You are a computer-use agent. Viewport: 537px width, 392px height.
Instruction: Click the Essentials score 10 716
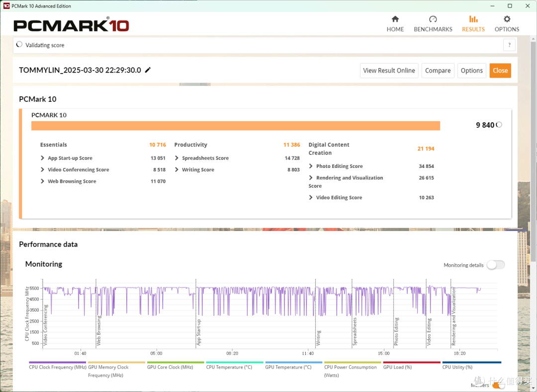[x=158, y=145]
